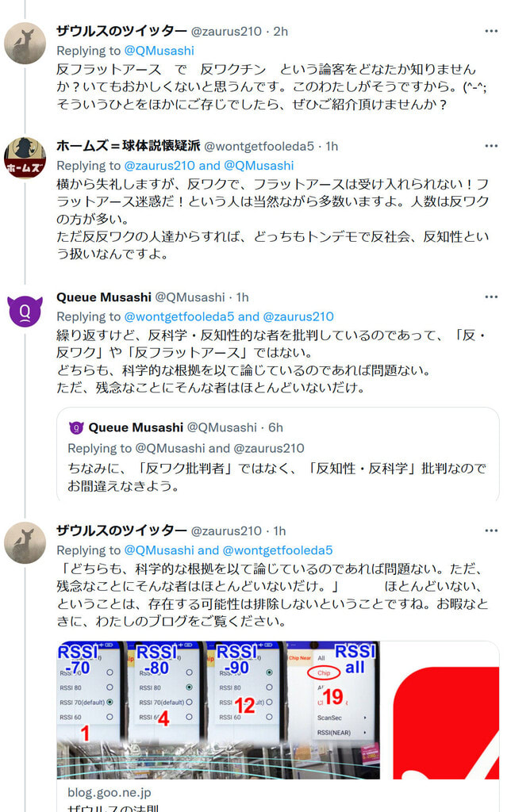Open more options on first zaurus210 tweet
The width and height of the screenshot is (511, 812).
point(491,32)
